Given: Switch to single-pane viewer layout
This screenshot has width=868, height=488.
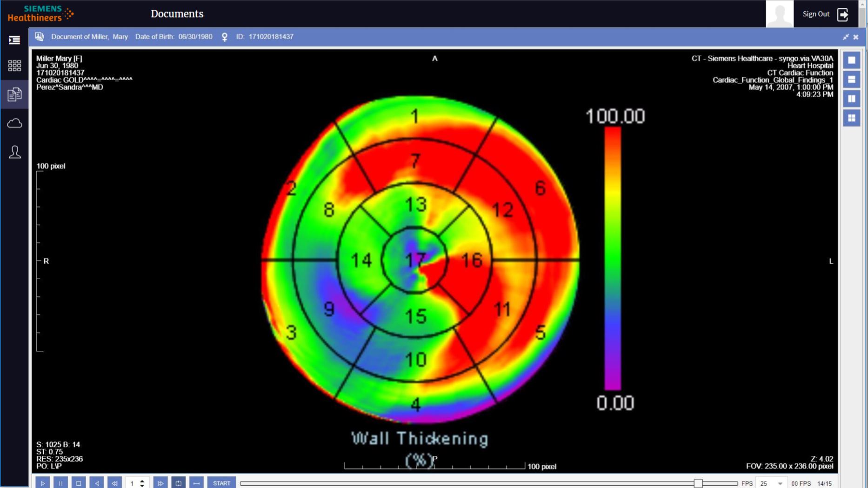Looking at the screenshot, I should pos(852,60).
